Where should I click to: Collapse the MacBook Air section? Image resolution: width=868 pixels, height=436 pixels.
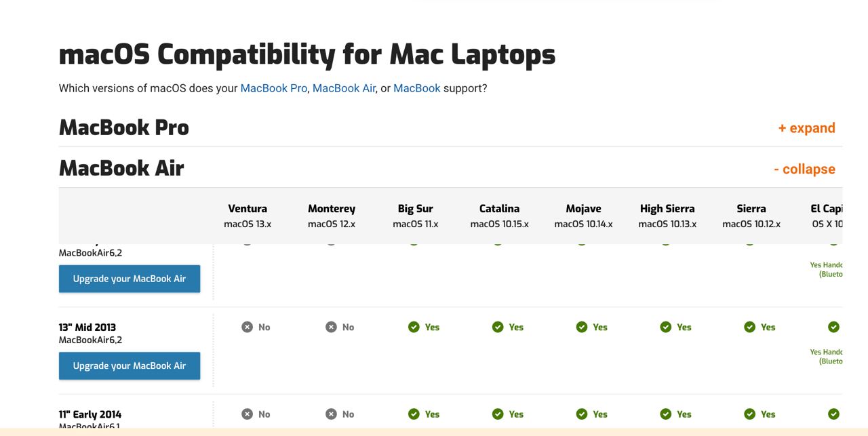804,169
